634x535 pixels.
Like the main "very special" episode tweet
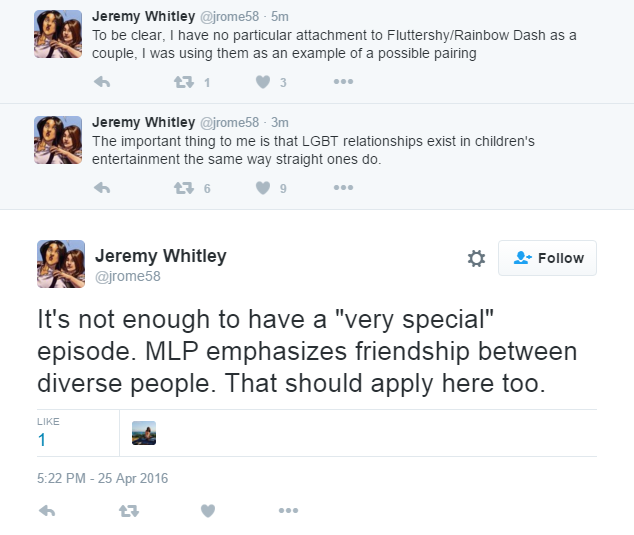coord(208,511)
